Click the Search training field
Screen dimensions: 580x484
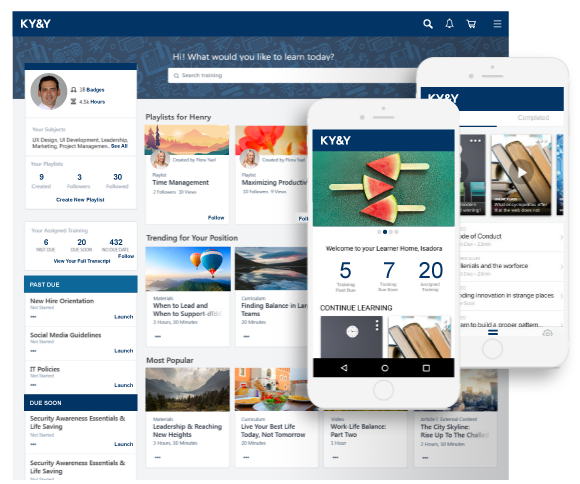click(292, 75)
